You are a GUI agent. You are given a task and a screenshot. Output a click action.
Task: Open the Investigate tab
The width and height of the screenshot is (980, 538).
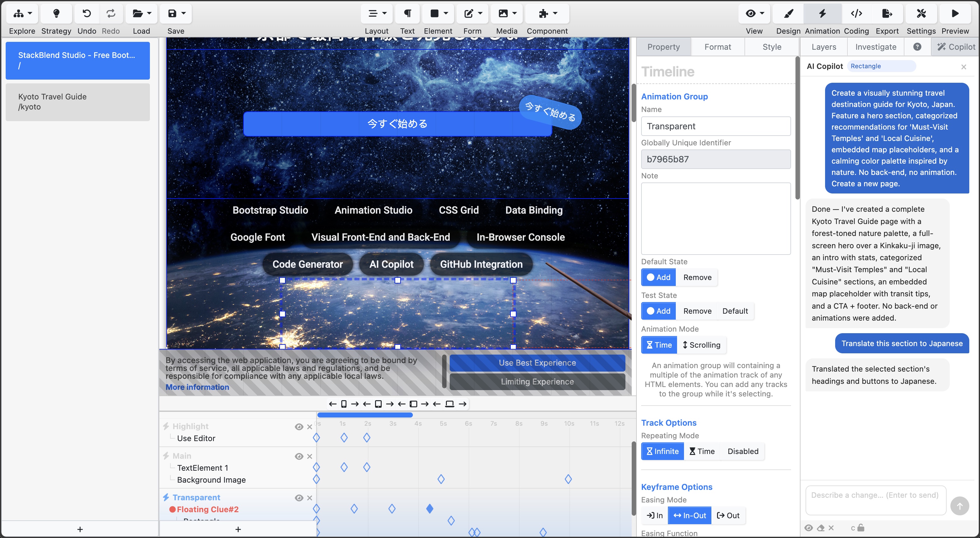coord(876,47)
